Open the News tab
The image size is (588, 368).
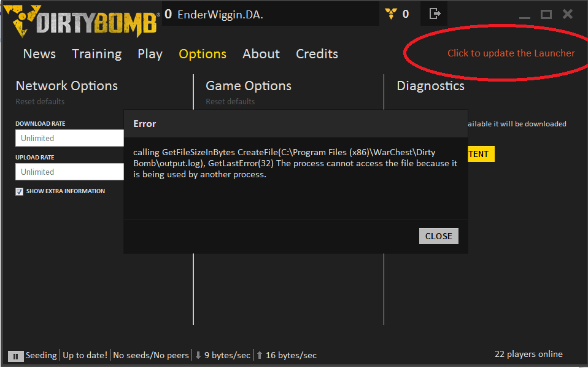[x=39, y=54]
